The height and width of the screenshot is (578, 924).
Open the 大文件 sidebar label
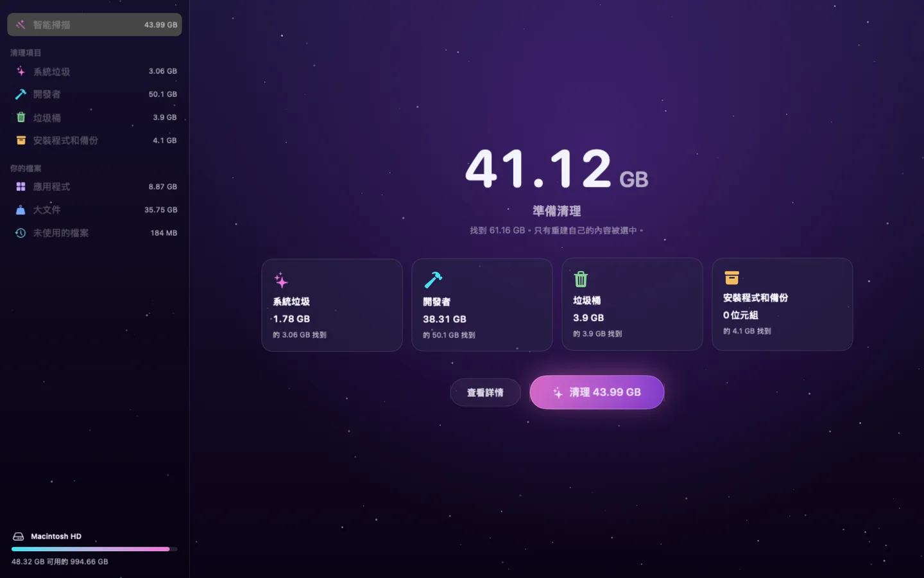point(47,210)
